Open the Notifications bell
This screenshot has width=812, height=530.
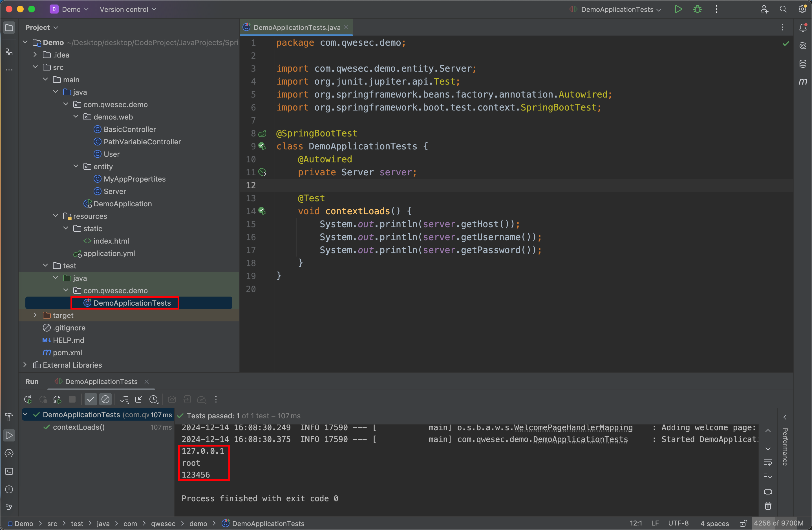[803, 28]
